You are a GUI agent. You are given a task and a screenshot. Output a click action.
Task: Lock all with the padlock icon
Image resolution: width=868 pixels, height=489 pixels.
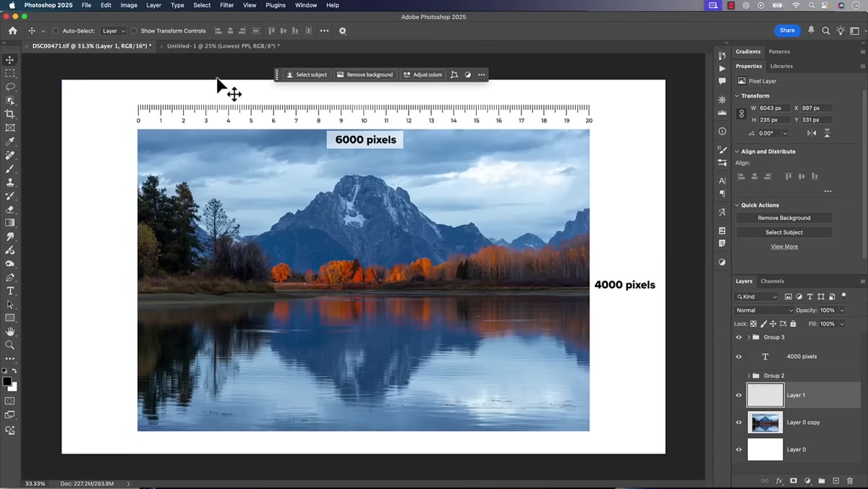[x=793, y=324]
